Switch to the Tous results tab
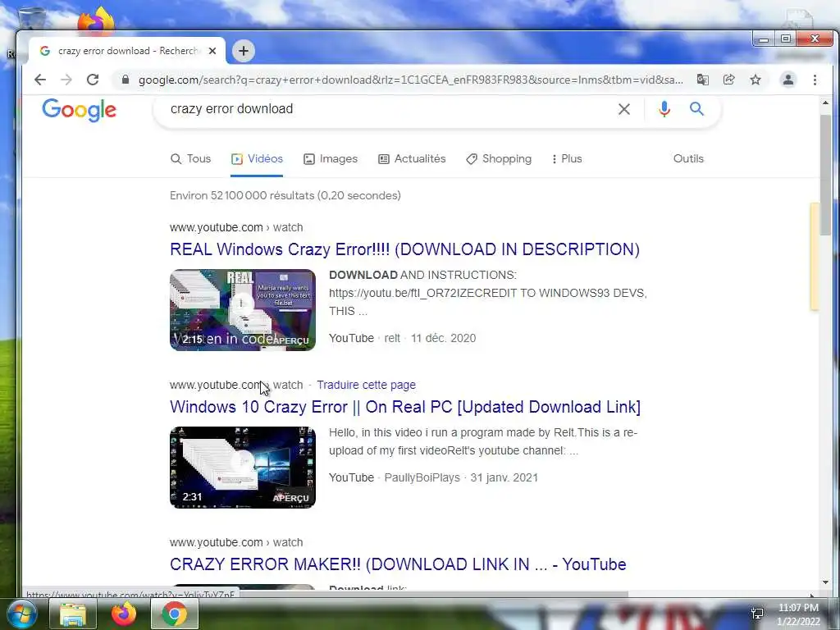This screenshot has width=840, height=630. (190, 159)
